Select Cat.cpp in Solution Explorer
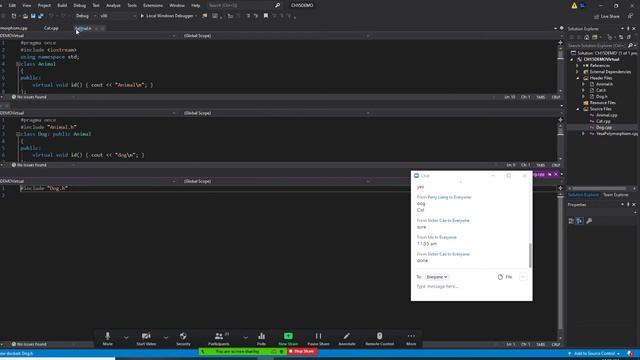 pos(602,121)
